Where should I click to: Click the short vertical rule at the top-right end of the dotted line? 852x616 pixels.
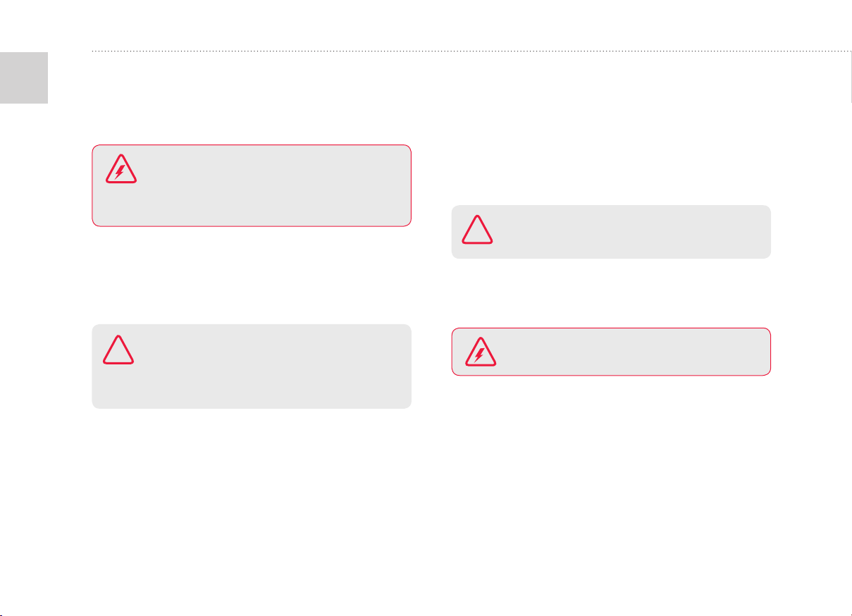point(851,78)
